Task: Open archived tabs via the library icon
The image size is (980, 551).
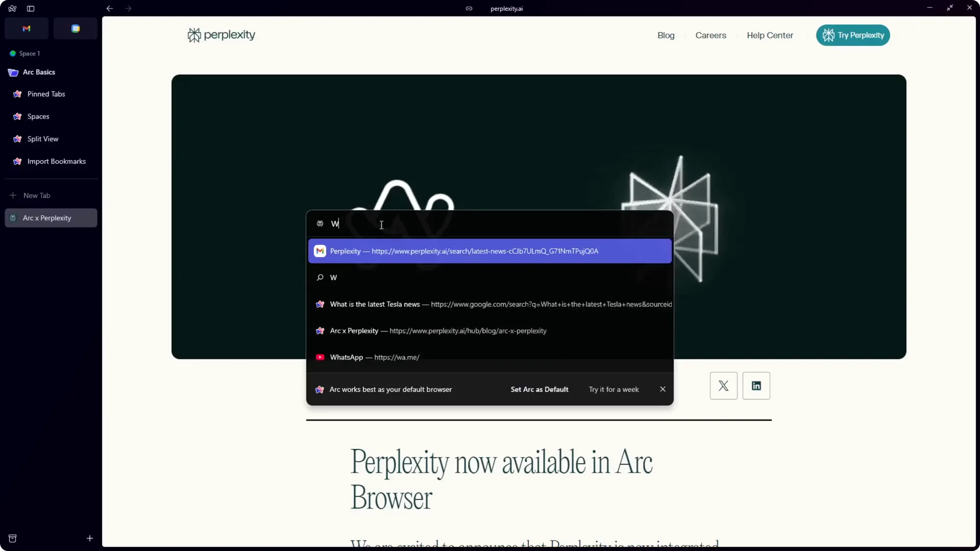Action: 13,538
